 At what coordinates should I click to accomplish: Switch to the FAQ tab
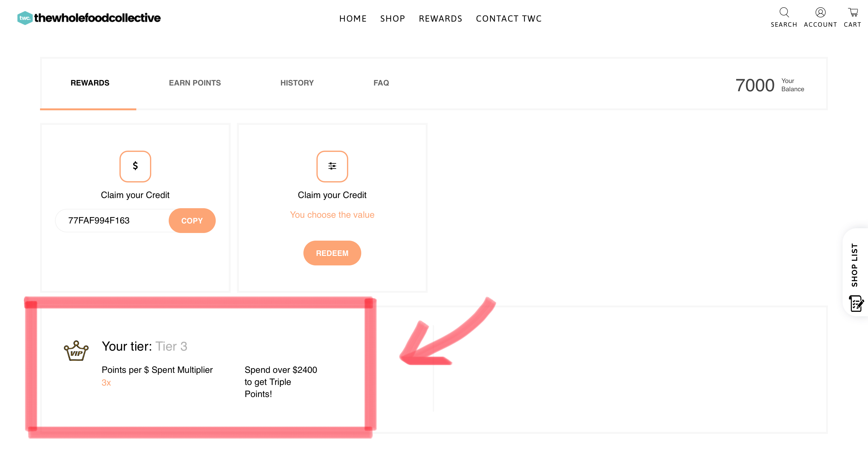coord(381,83)
